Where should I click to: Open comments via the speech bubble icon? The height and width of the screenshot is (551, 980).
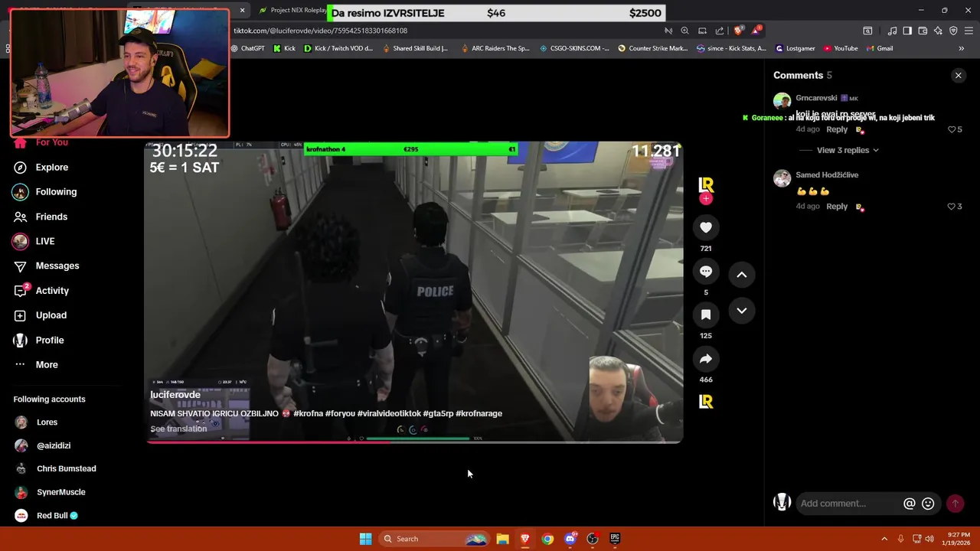click(706, 272)
